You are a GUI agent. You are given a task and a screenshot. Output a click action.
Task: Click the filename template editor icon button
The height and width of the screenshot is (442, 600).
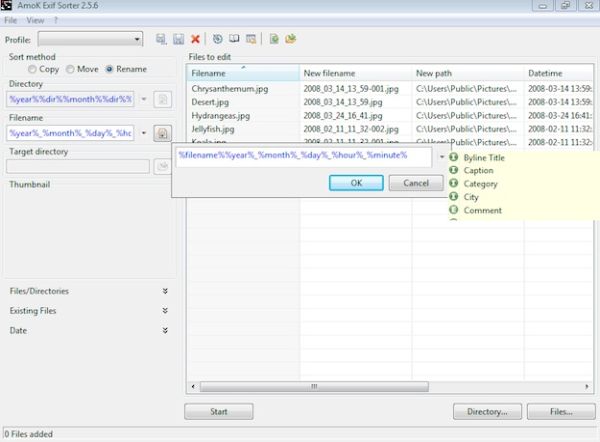click(x=162, y=133)
